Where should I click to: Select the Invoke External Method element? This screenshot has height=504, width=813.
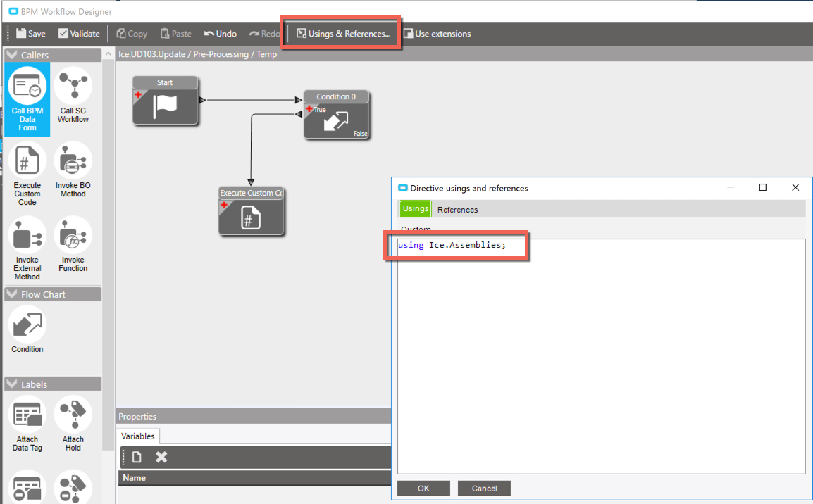coord(27,248)
